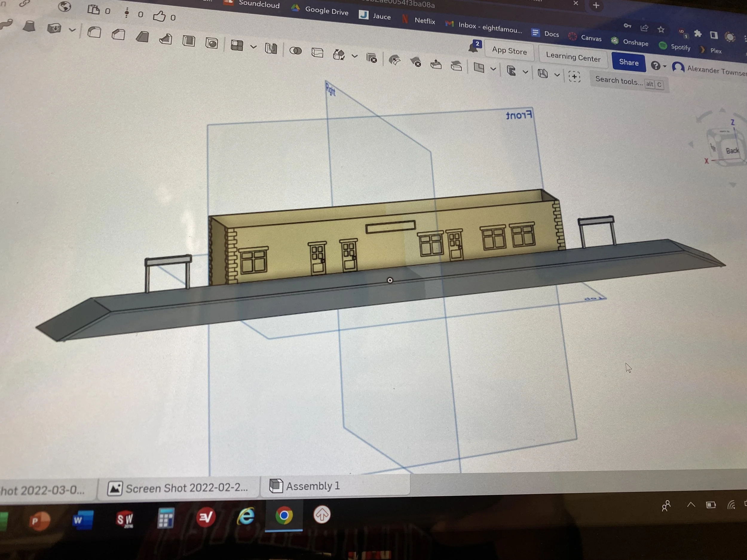Viewport: 747px width, 560px height.
Task: Expand the pattern tool dropdown arrow
Action: [x=253, y=47]
